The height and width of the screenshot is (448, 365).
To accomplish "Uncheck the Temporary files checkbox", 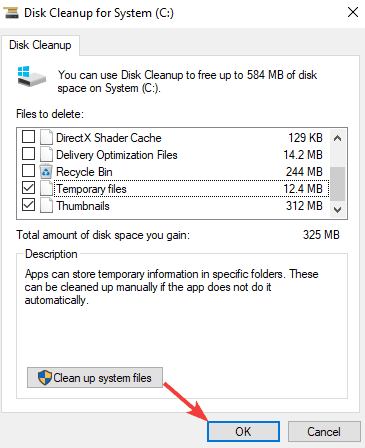I will pyautogui.click(x=28, y=188).
